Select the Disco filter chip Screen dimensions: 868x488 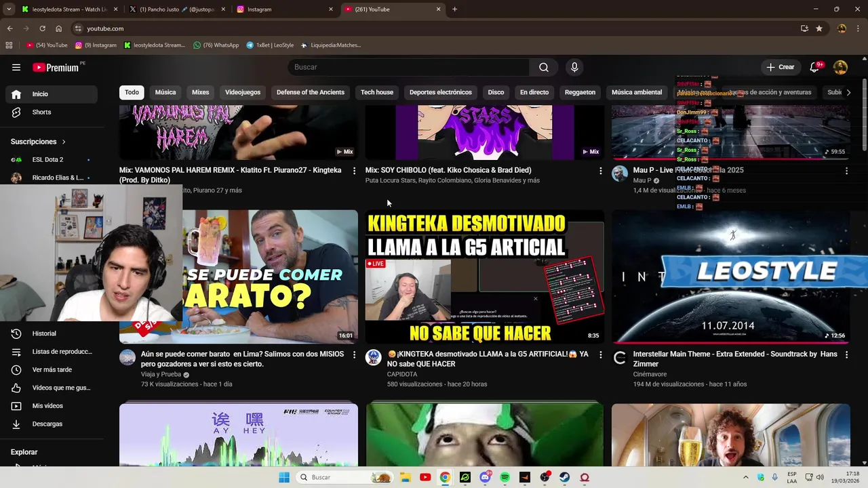click(496, 92)
